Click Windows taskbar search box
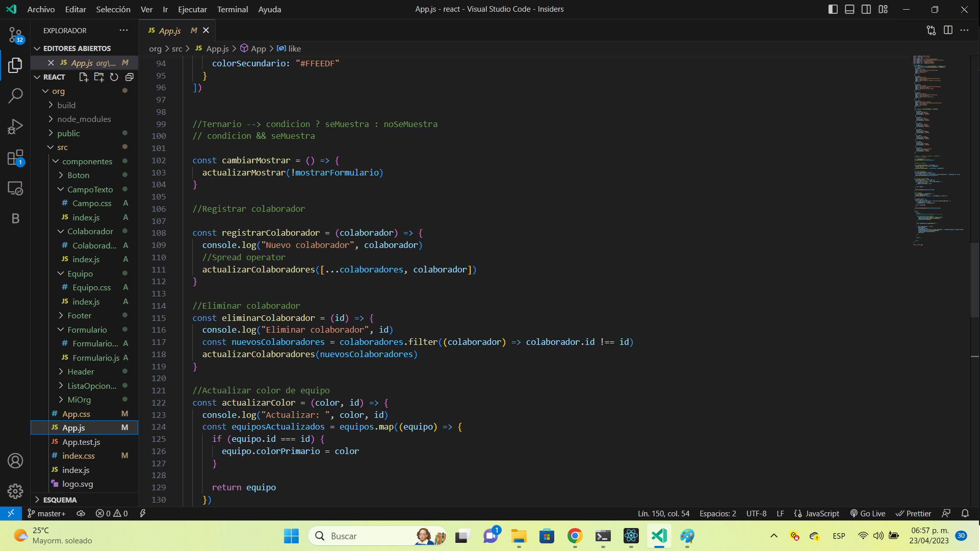The height and width of the screenshot is (551, 980). click(x=377, y=536)
